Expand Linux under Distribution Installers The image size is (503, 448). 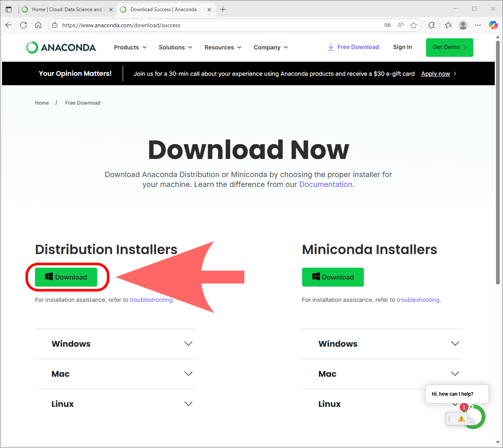[x=115, y=404]
